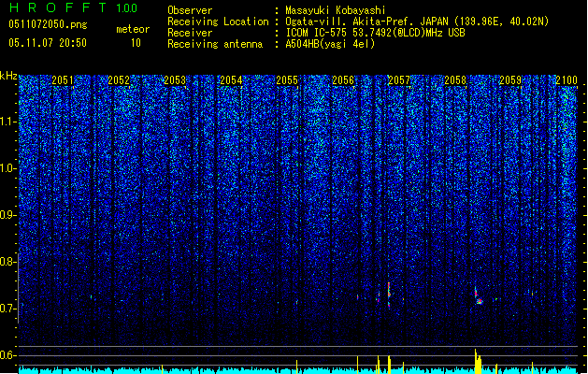Screen dimensions: 588x374
Task: Click the observer name Masayuki Kobayashi
Action: tap(336, 10)
